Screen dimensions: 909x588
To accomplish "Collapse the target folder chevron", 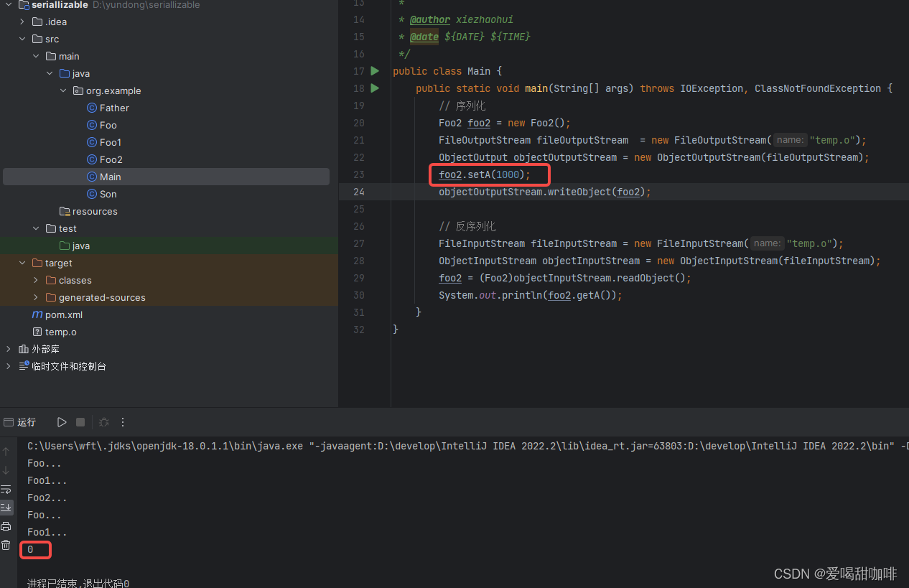I will [22, 263].
